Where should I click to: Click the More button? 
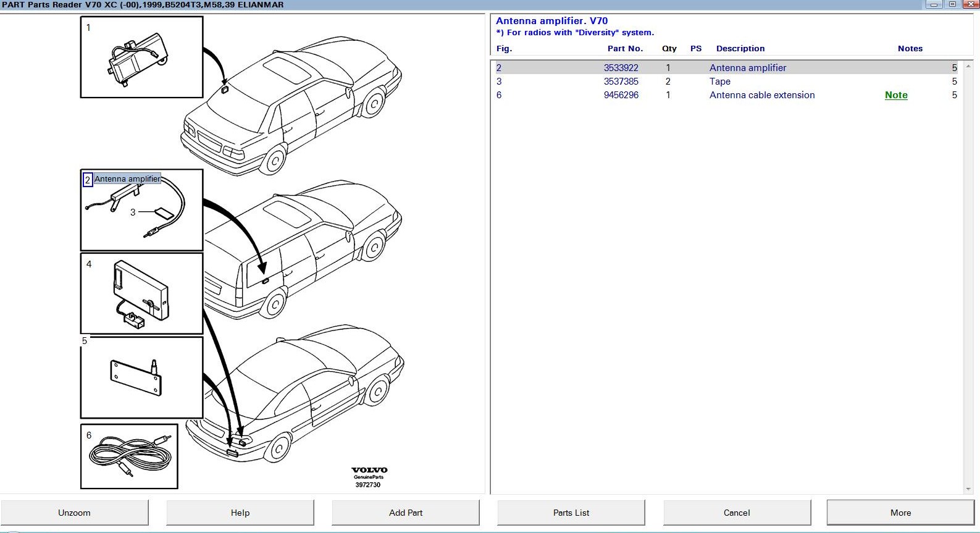[x=900, y=513]
